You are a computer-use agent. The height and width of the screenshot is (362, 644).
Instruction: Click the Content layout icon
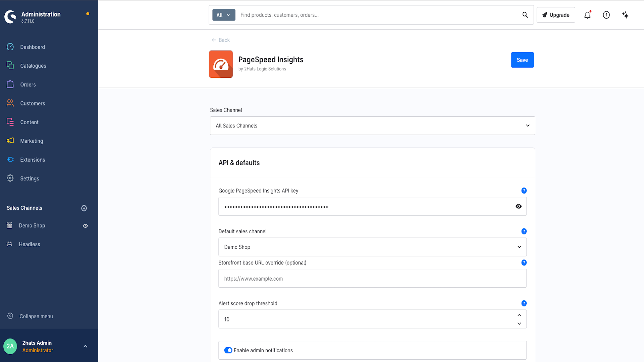[10, 122]
